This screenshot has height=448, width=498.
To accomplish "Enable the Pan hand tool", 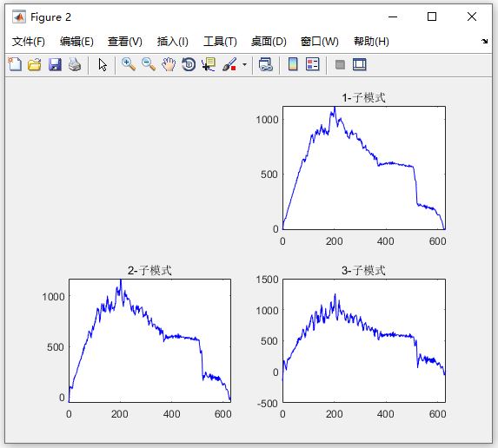I will pos(169,64).
